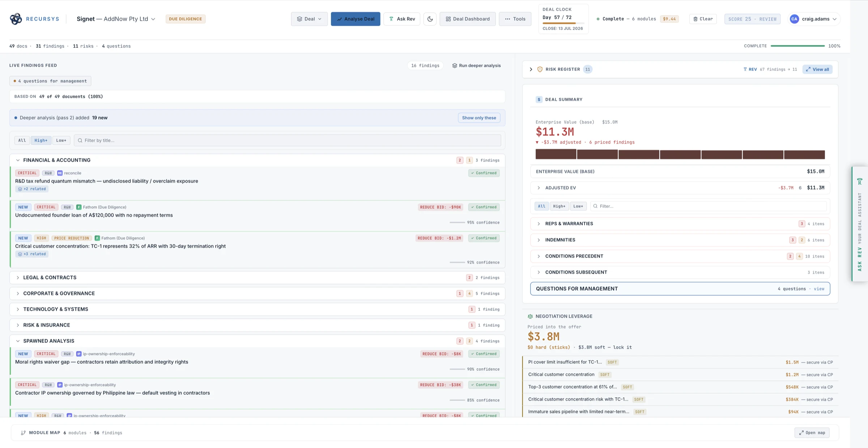Expand Risk & Insurance section
Viewport: 868px width, 448px height.
(18, 325)
